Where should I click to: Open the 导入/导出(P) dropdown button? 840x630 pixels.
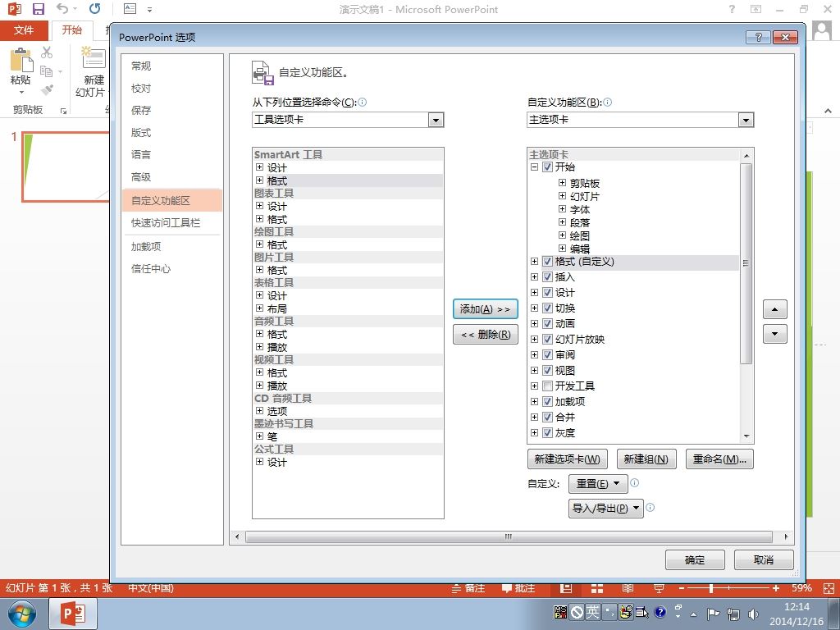[605, 508]
